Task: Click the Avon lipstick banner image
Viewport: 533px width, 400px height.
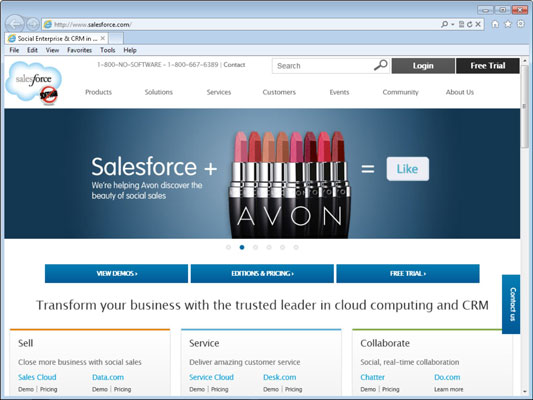Action: pos(290,185)
